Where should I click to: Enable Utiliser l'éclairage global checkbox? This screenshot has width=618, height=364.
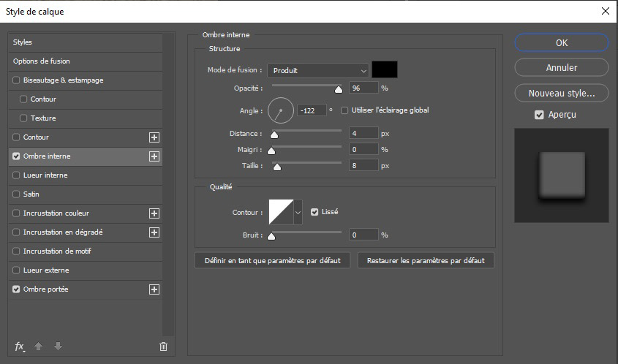(x=344, y=110)
